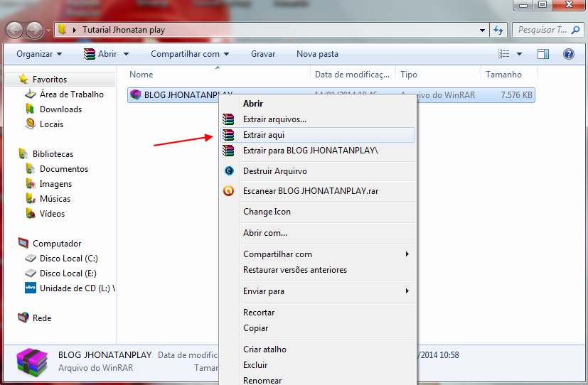Choose Extrair arquivos... in the context menu
The image size is (588, 385).
318,119
